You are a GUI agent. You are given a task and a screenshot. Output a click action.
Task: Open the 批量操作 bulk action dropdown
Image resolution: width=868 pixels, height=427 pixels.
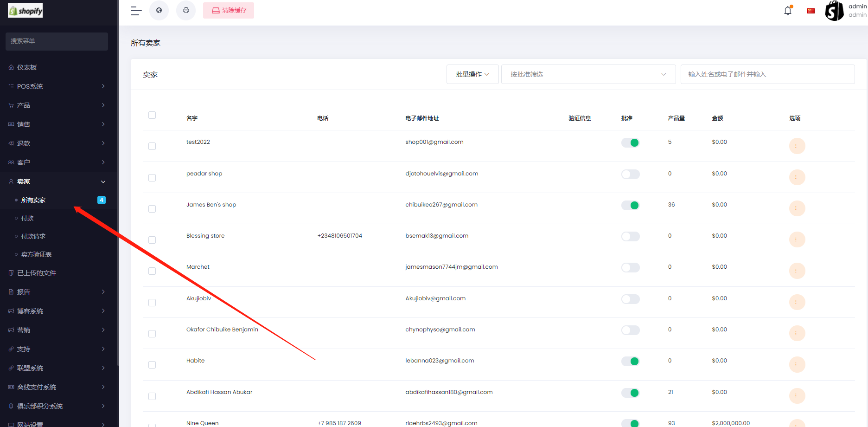(472, 74)
